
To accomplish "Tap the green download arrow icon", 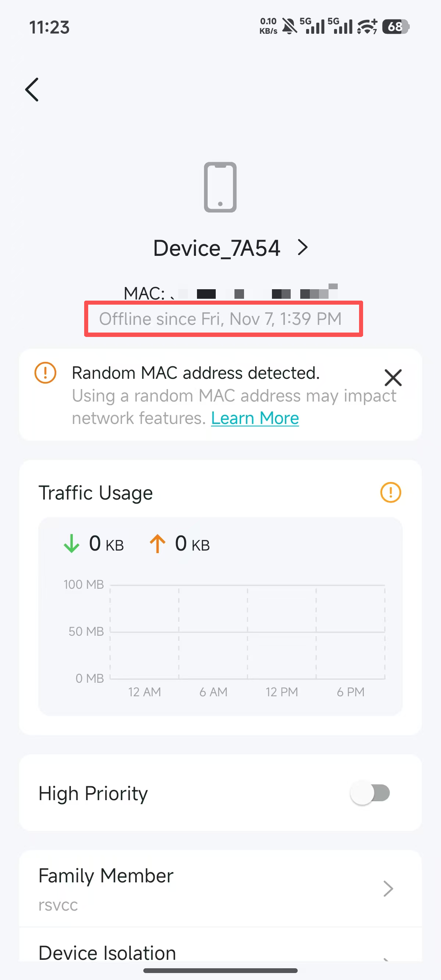I will click(71, 543).
